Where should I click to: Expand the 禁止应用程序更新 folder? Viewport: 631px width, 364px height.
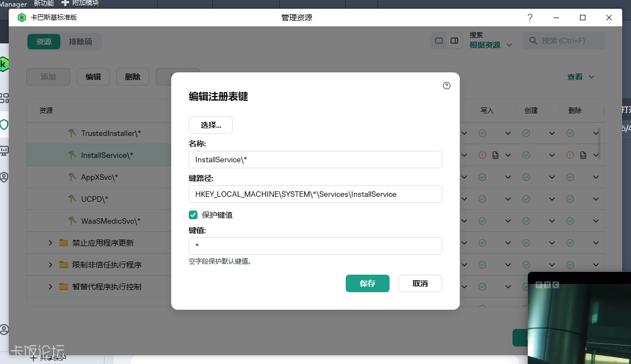(x=50, y=243)
